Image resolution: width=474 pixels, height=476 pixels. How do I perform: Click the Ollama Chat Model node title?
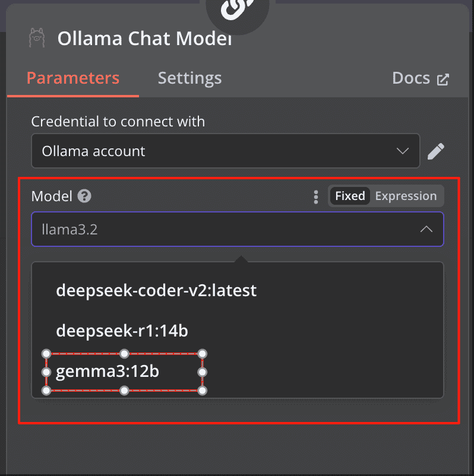[x=144, y=39]
